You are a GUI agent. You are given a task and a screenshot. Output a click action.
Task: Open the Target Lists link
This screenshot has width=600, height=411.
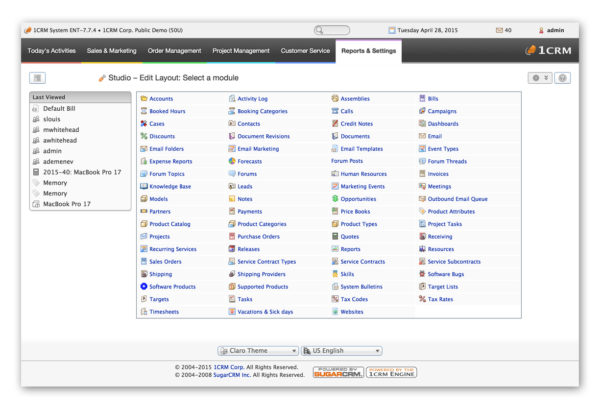(x=443, y=286)
